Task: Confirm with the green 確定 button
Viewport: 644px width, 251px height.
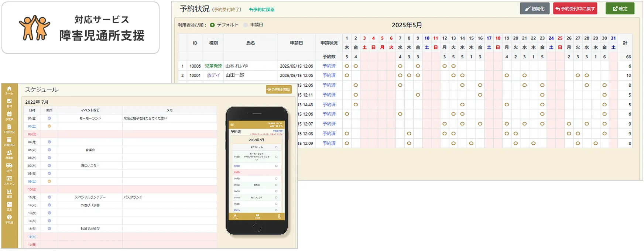Action: pyautogui.click(x=620, y=8)
